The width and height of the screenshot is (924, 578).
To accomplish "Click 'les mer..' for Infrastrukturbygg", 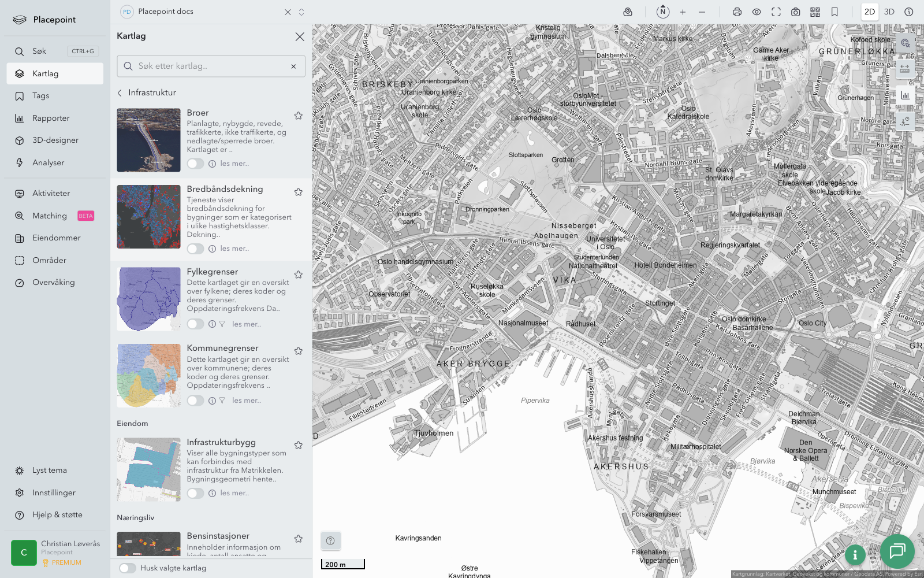I will [x=234, y=493].
